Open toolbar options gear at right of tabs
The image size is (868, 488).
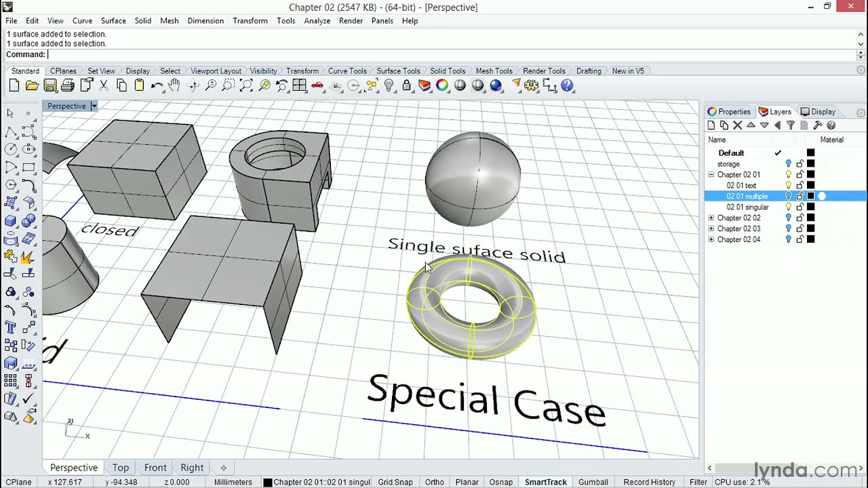pos(861,70)
